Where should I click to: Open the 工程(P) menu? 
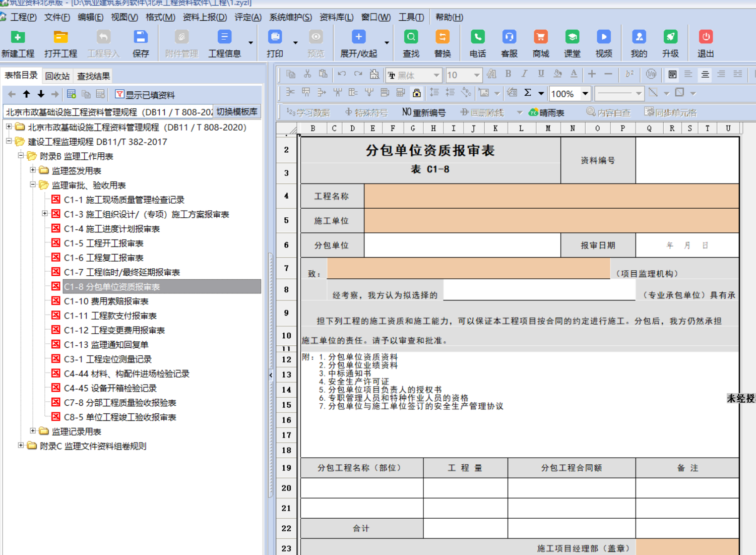[23, 17]
